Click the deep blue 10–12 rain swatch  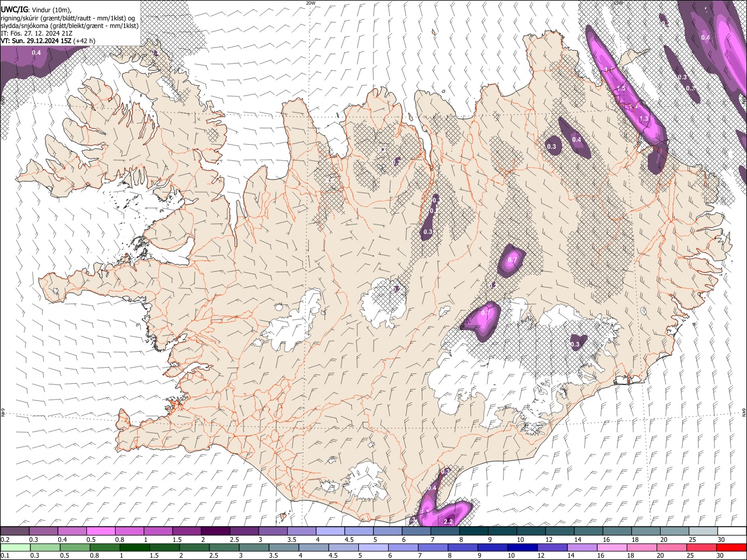[x=522, y=547]
